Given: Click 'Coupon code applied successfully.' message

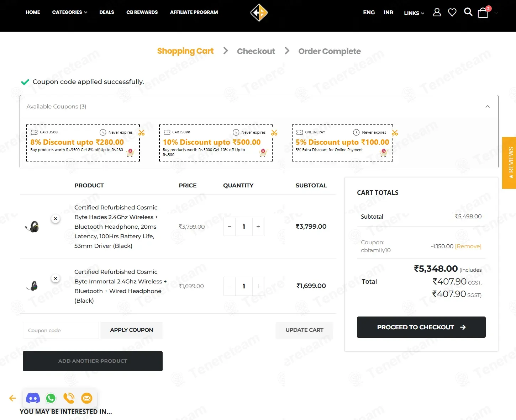Looking at the screenshot, I should click(88, 82).
